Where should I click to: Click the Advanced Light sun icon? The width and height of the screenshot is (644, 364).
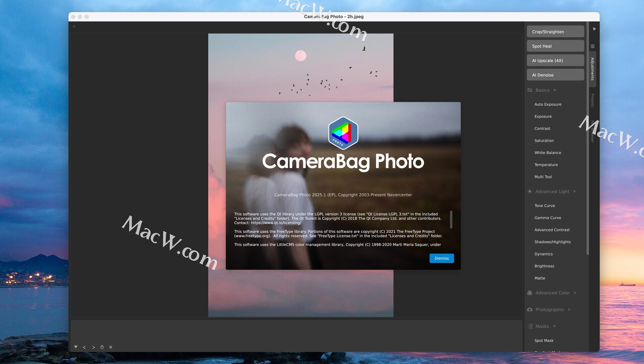click(530, 191)
